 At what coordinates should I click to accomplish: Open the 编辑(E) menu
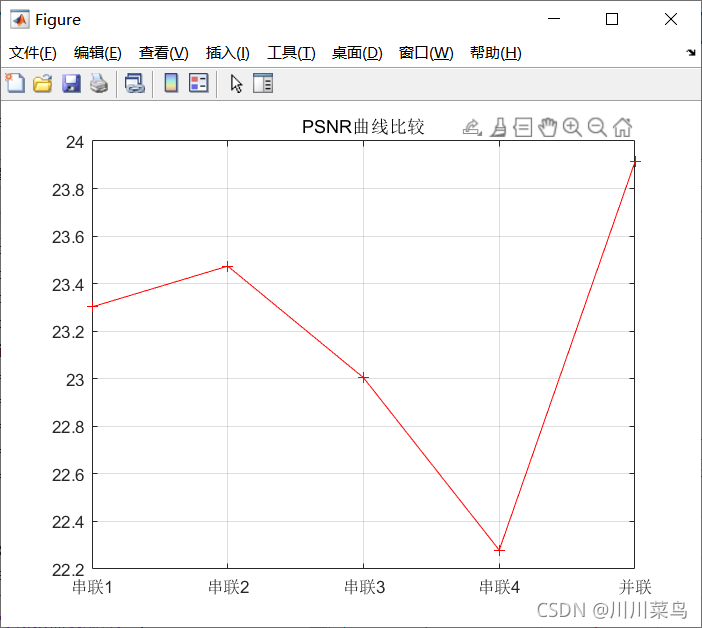tap(98, 53)
